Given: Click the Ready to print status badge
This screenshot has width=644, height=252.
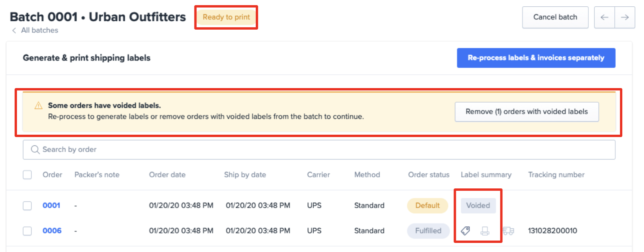Looking at the screenshot, I should click(226, 17).
